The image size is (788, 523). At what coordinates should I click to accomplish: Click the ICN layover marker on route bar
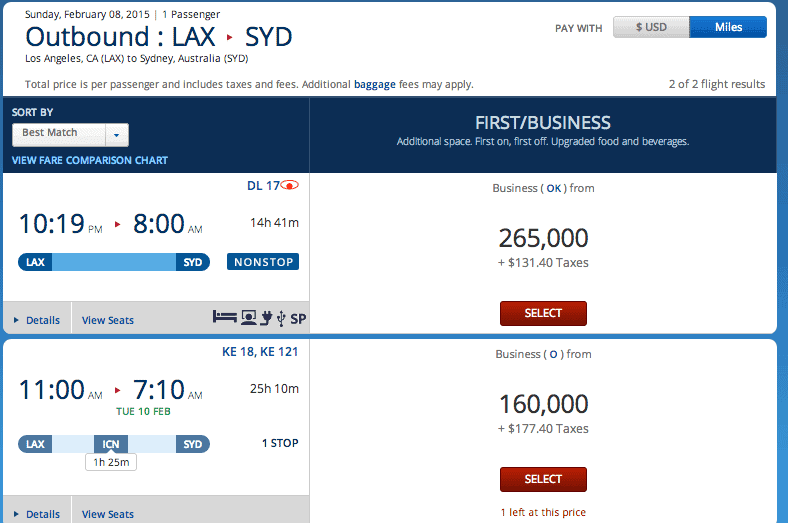click(x=111, y=444)
